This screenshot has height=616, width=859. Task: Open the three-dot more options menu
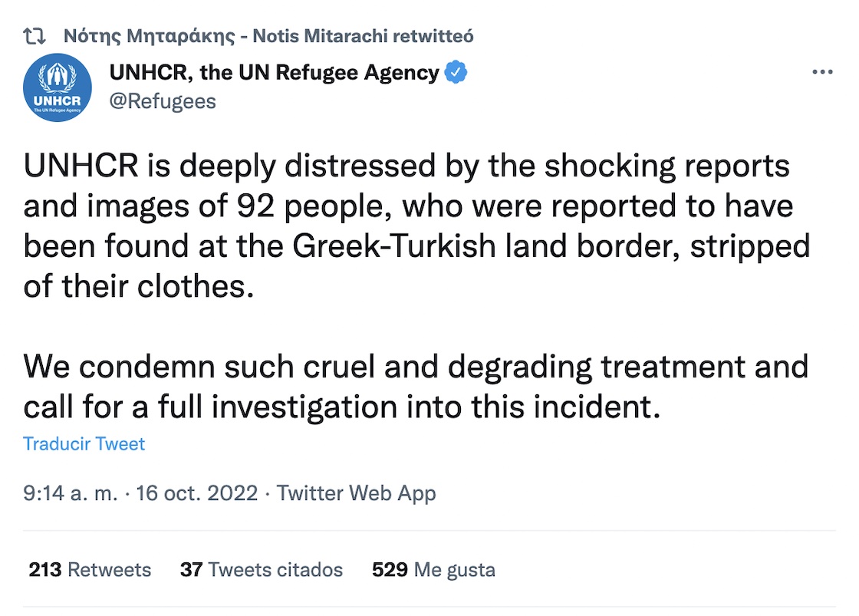point(821,72)
